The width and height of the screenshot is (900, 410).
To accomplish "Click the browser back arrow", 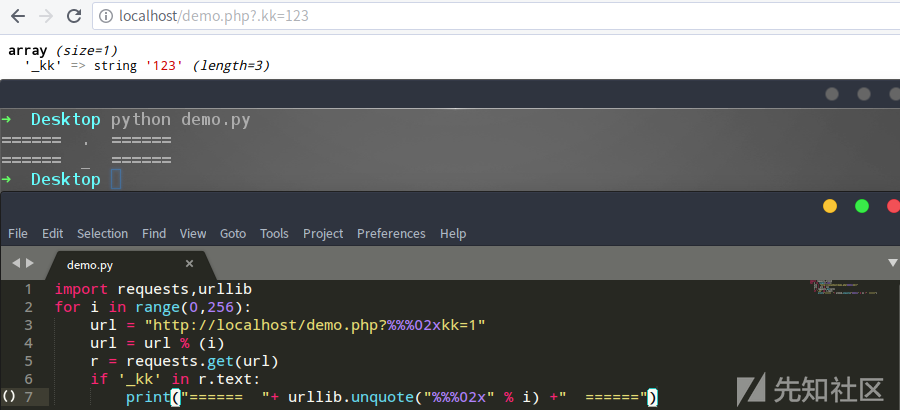I will 17,17.
